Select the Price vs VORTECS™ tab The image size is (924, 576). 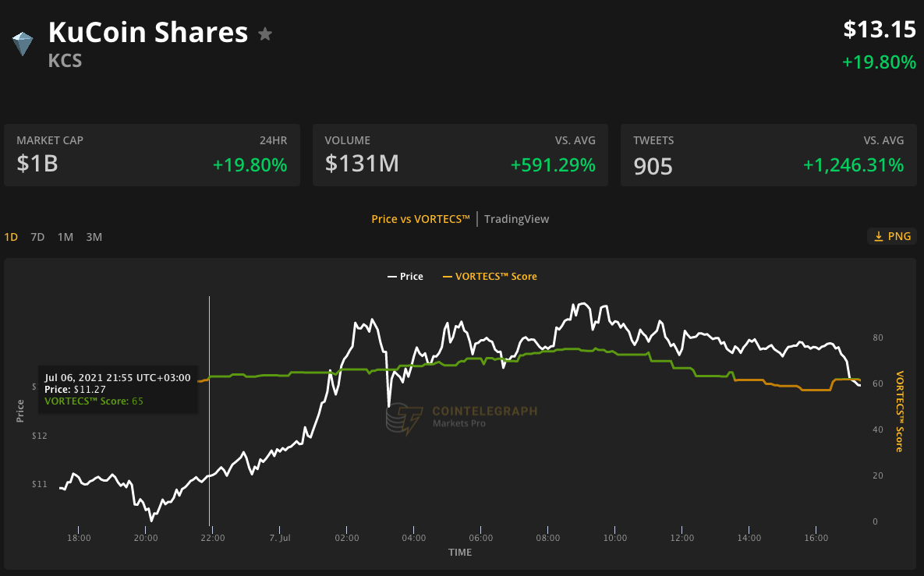pyautogui.click(x=420, y=219)
